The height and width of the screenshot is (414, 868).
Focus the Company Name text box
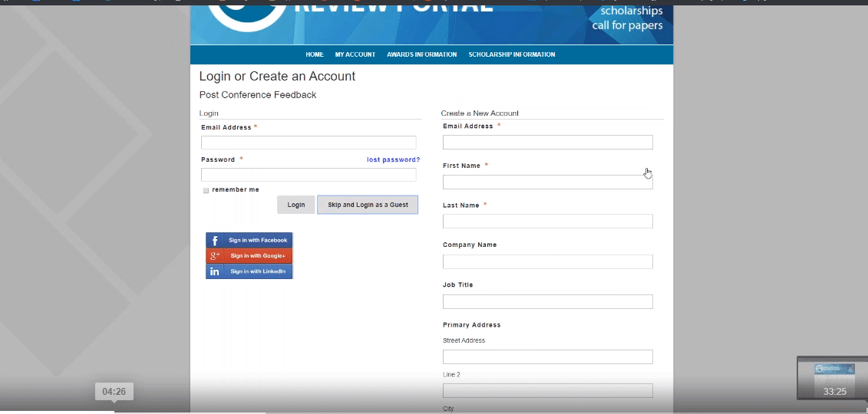[547, 261]
